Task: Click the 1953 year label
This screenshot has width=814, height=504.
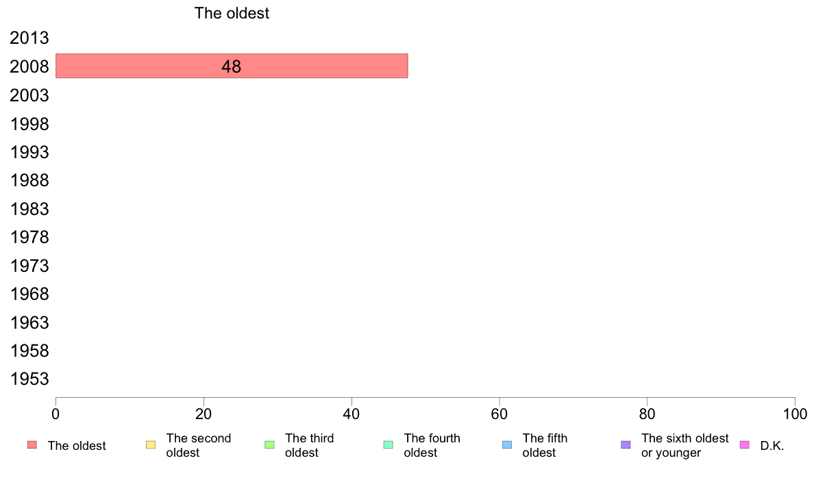Action: pyautogui.click(x=29, y=379)
